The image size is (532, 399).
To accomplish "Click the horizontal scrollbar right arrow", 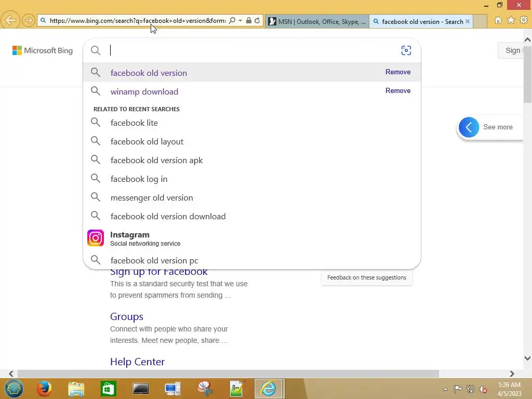I will [512, 374].
